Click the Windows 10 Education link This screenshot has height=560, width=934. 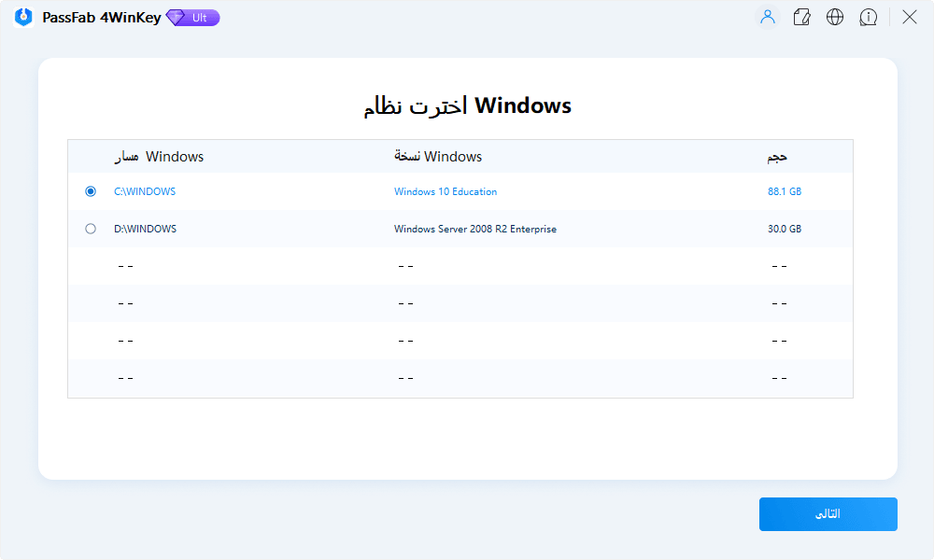pyautogui.click(x=446, y=190)
